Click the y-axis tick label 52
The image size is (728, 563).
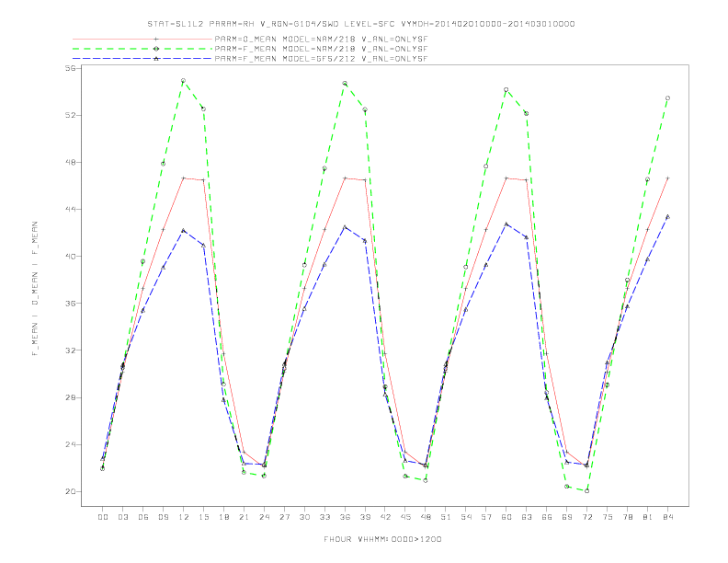tap(72, 115)
